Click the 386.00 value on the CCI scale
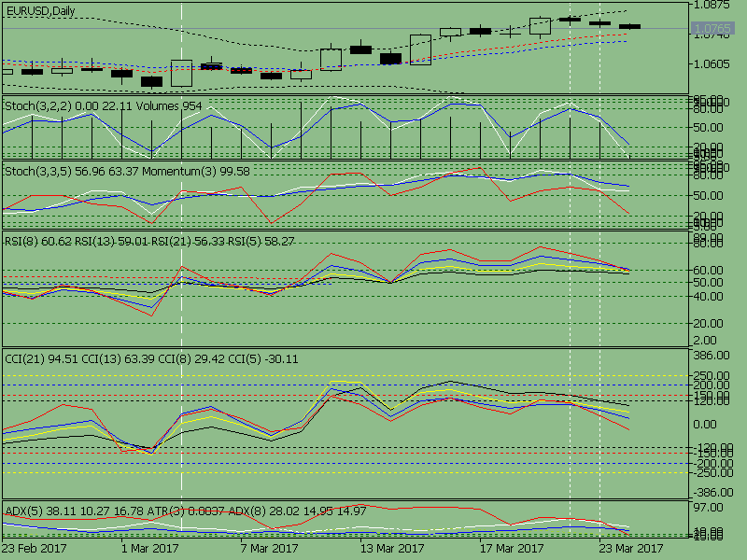This screenshot has height=560, width=747. click(712, 356)
